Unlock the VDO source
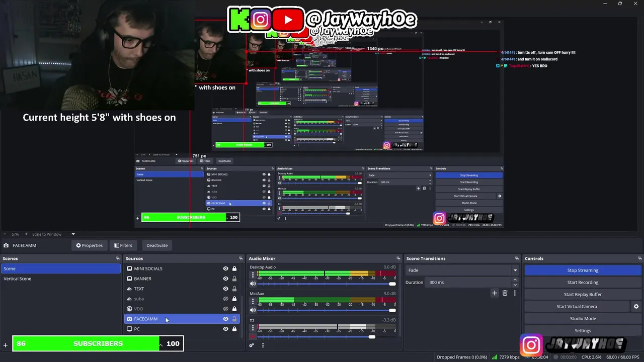 coord(234,309)
